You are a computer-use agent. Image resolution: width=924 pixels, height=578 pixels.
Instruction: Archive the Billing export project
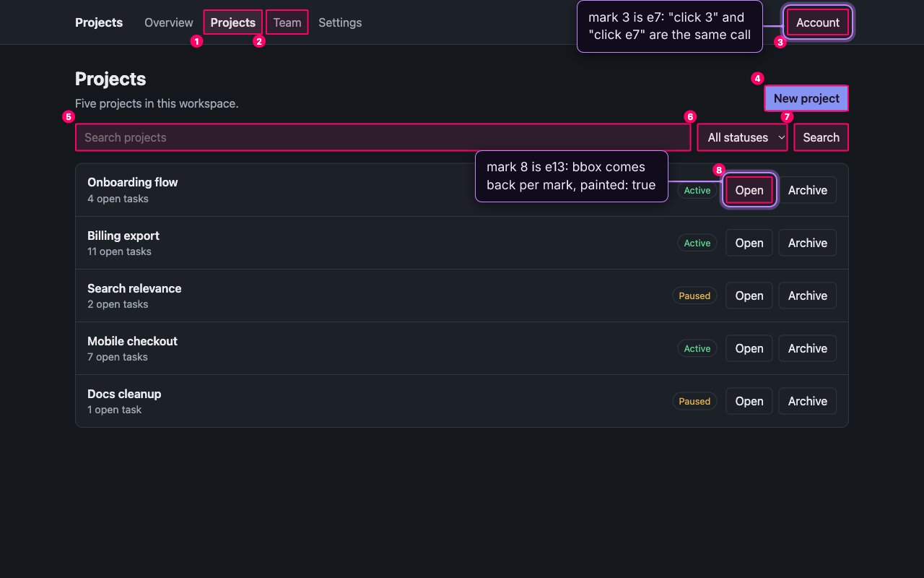pos(808,243)
